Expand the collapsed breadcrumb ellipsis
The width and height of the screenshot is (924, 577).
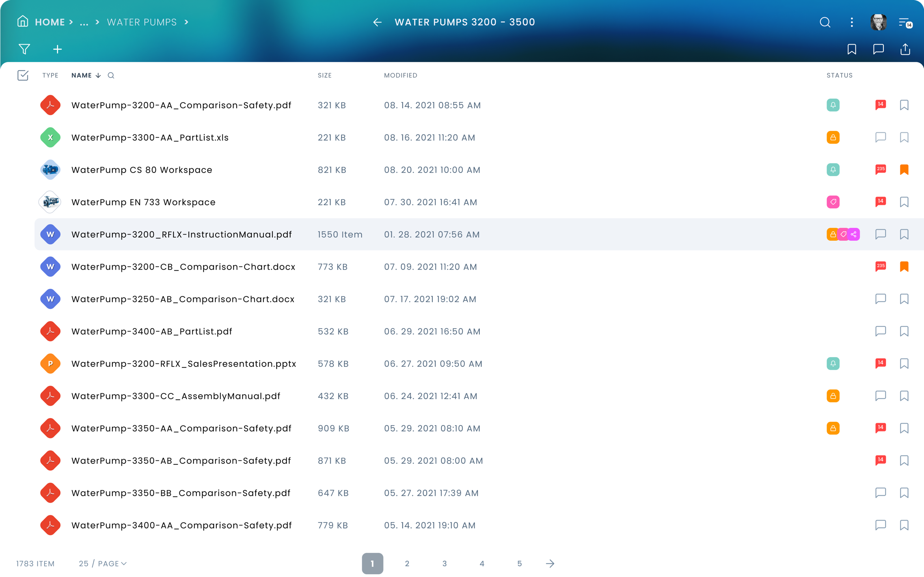click(x=84, y=22)
